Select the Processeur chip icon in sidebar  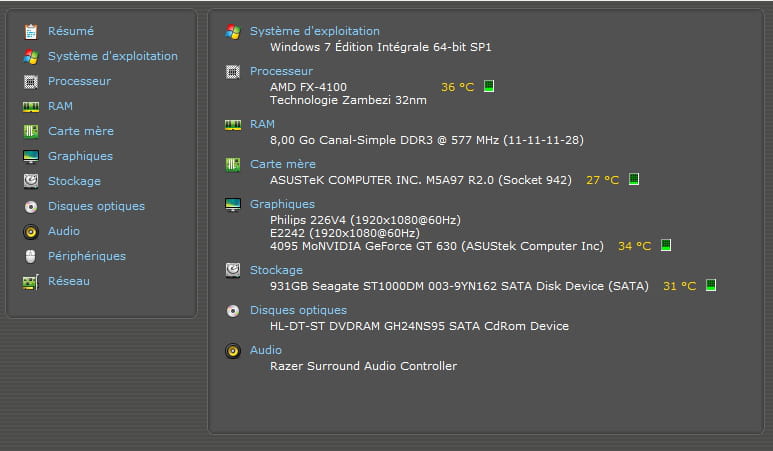(x=30, y=82)
